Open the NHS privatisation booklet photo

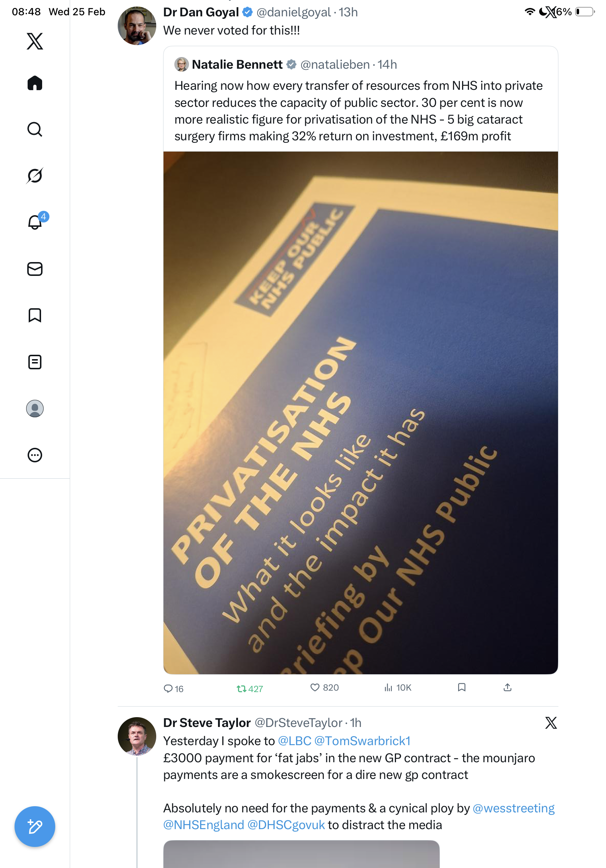click(360, 413)
